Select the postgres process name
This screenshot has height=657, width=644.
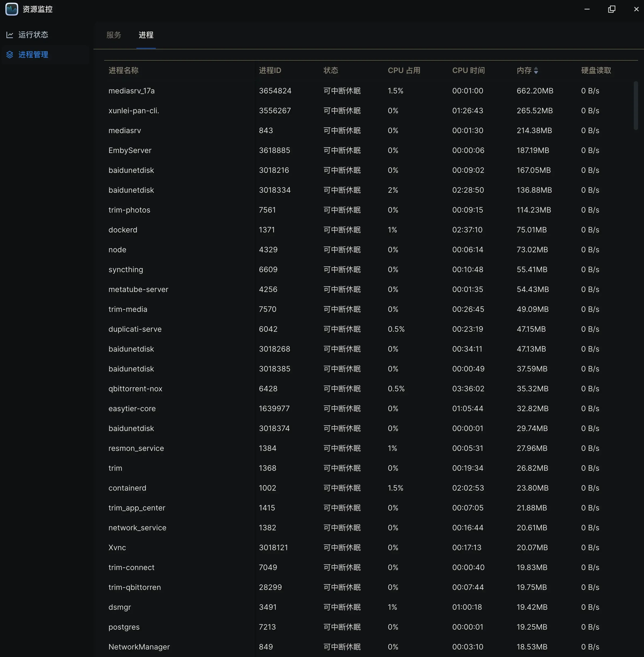point(124,627)
